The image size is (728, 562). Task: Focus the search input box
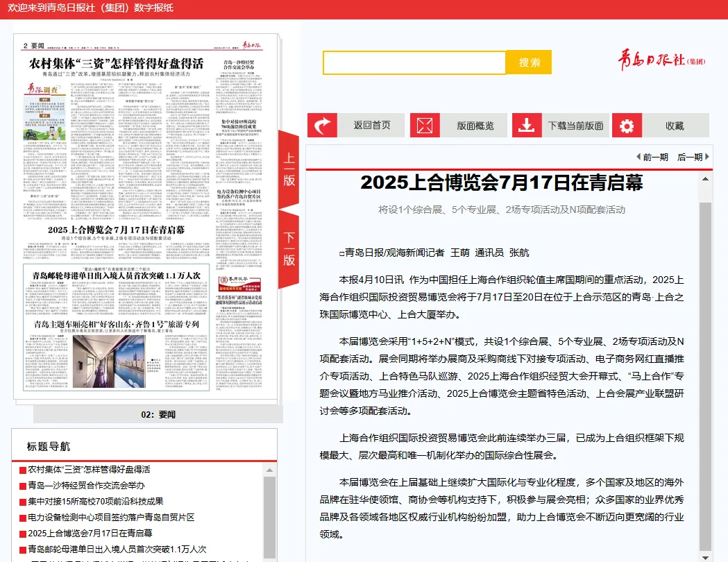tap(414, 62)
